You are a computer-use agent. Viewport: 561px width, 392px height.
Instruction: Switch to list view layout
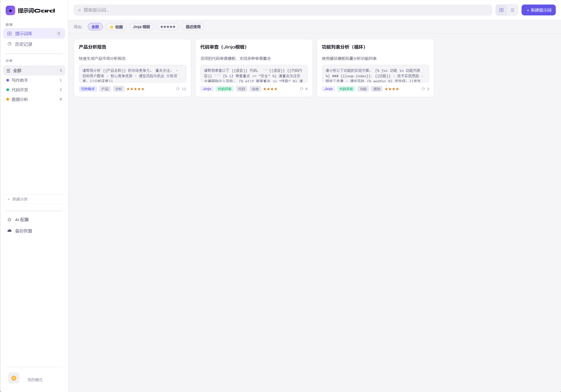coord(512,10)
